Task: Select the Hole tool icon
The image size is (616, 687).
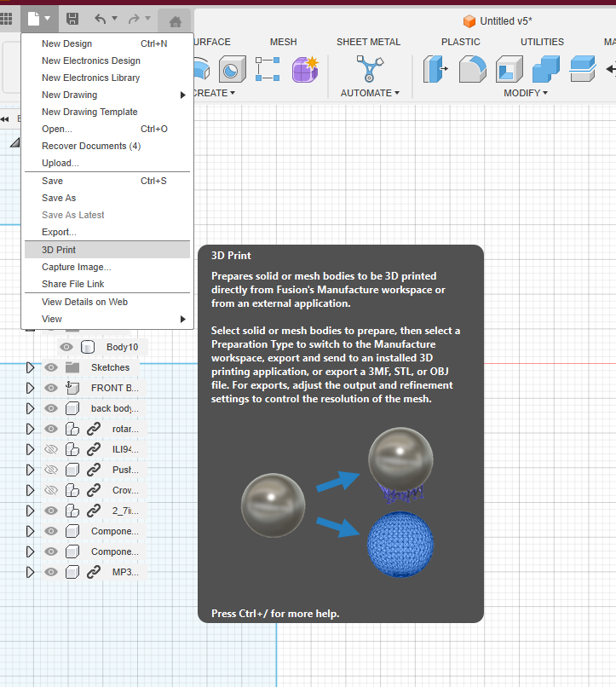Action: click(232, 69)
